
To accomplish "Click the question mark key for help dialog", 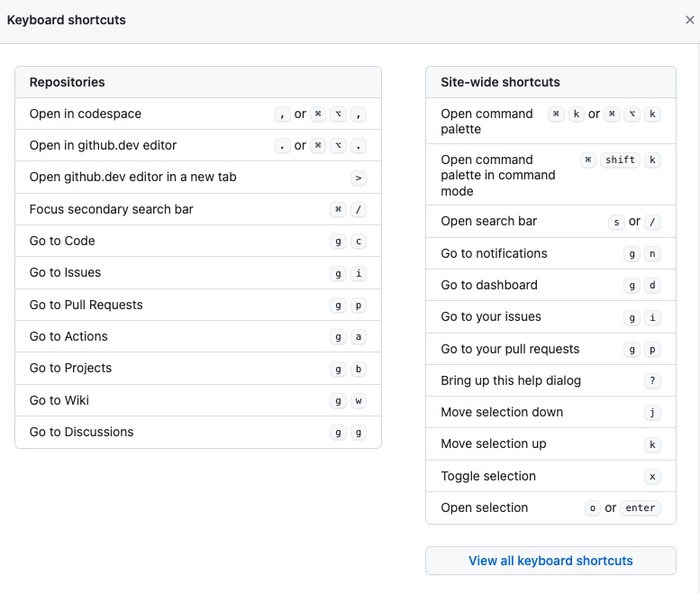I will [653, 381].
